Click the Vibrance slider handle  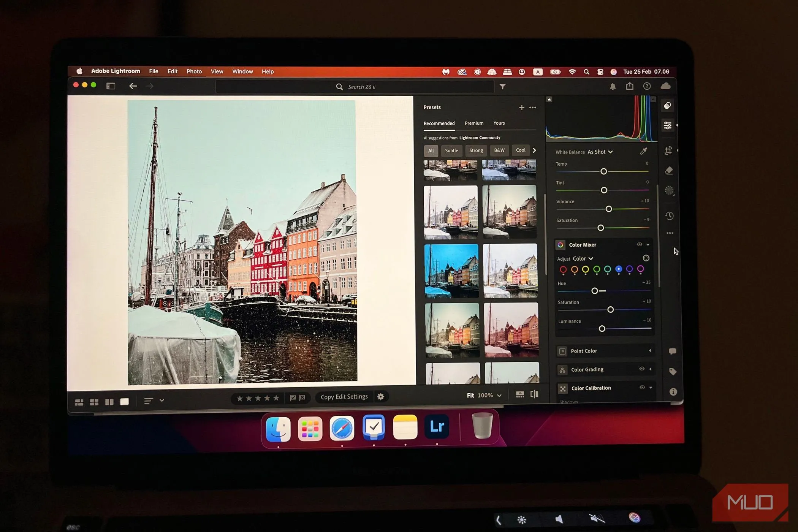pyautogui.click(x=608, y=209)
